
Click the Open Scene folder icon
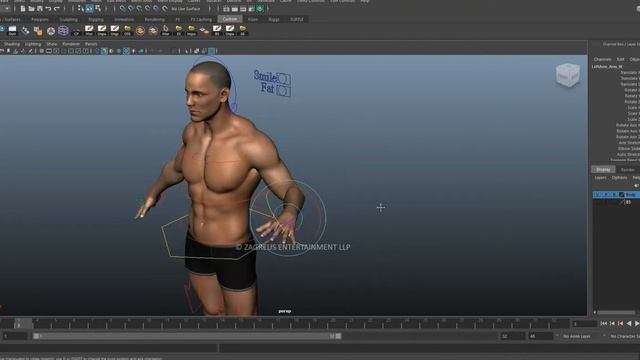pos(31,9)
